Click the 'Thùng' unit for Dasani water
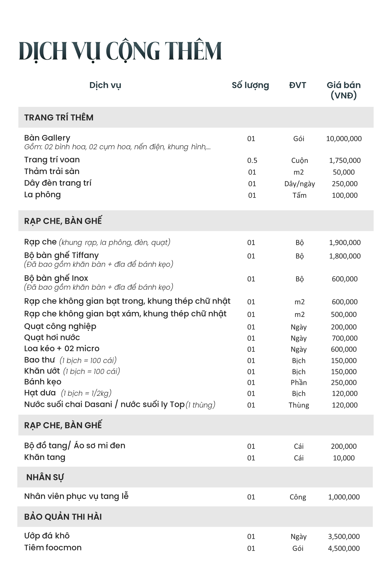Image resolution: width=392 pixels, height=588 pixels. [x=299, y=405]
